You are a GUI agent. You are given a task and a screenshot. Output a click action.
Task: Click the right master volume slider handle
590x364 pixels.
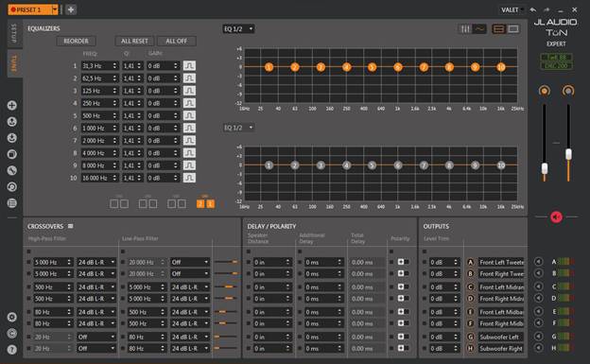tap(568, 154)
